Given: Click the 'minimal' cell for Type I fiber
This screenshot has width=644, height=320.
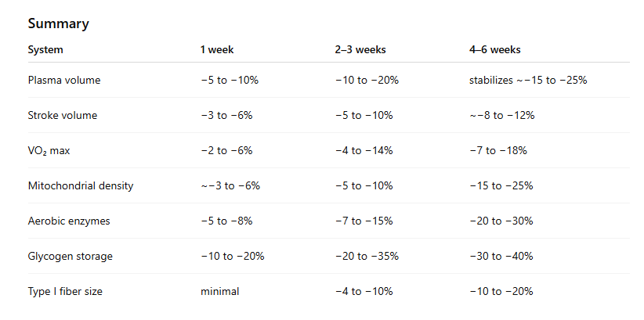Looking at the screenshot, I should (219, 291).
